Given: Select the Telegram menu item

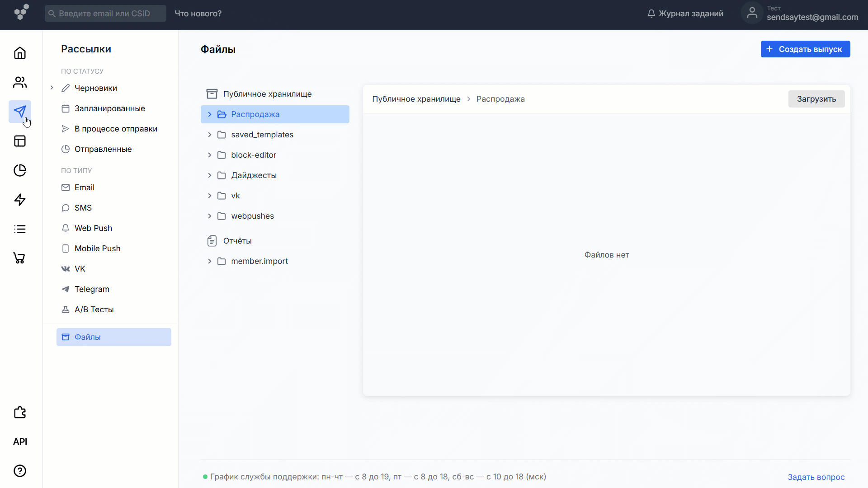Looking at the screenshot, I should point(92,289).
